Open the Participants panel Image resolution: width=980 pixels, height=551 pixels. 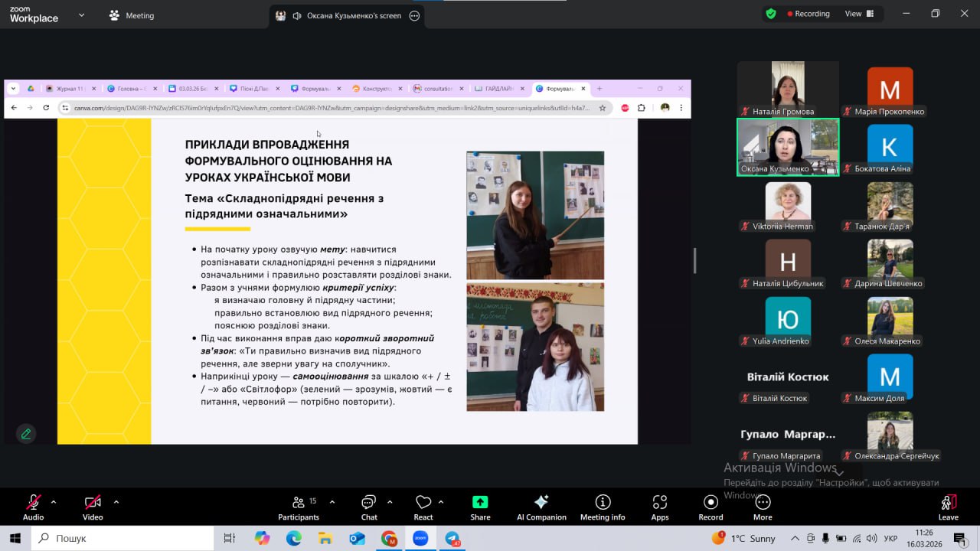pyautogui.click(x=298, y=507)
